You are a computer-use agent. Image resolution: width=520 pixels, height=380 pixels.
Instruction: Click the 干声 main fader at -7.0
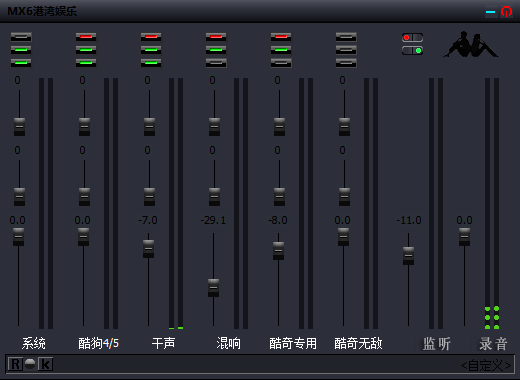(148, 249)
